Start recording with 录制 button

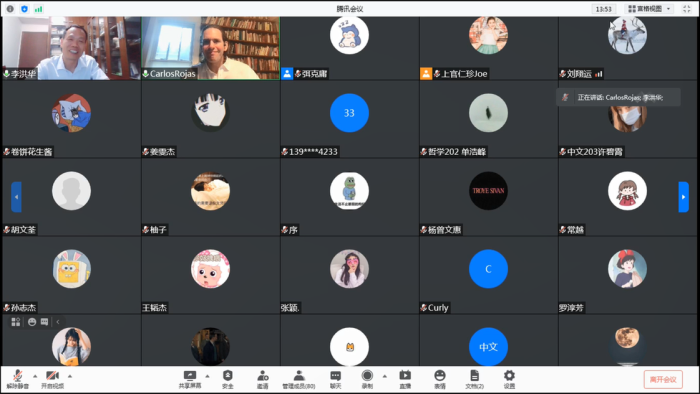[x=367, y=379]
